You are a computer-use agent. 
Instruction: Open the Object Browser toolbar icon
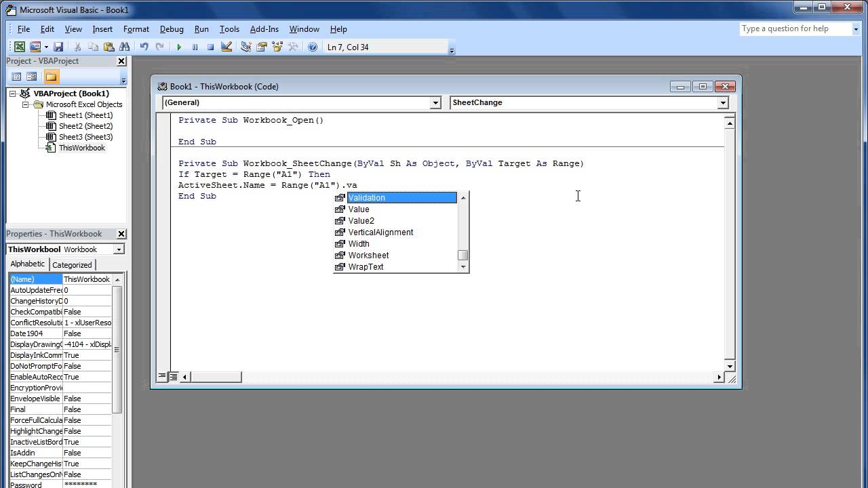277,47
